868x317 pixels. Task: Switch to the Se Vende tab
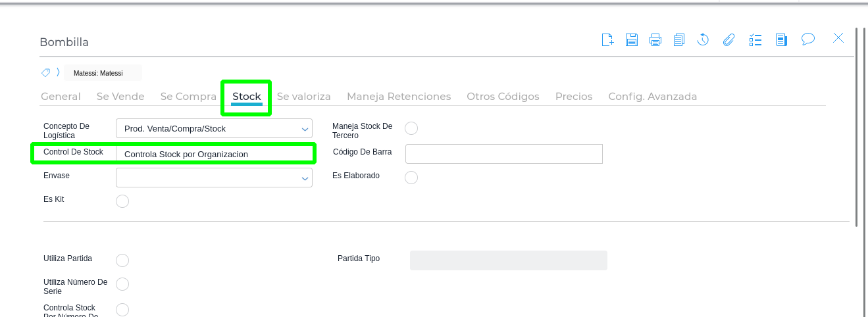coord(120,97)
